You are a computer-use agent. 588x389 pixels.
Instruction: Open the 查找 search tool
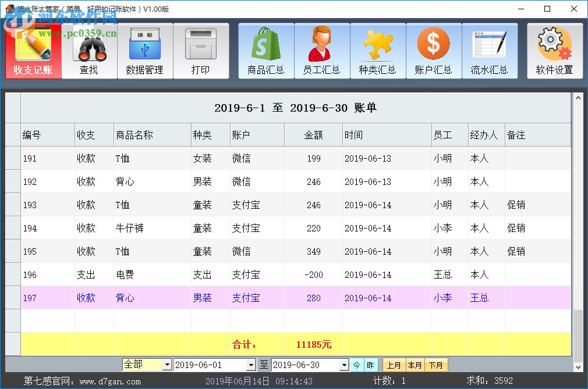tap(89, 51)
